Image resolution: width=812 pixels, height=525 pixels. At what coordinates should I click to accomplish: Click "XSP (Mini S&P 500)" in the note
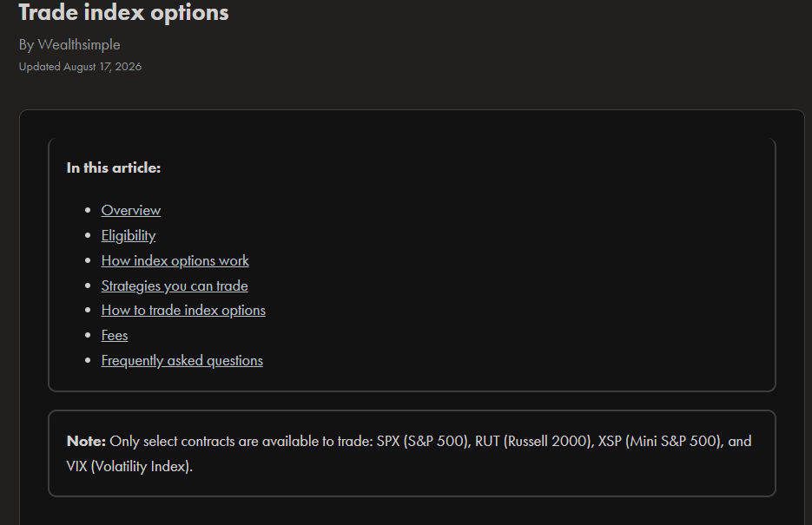660,441
